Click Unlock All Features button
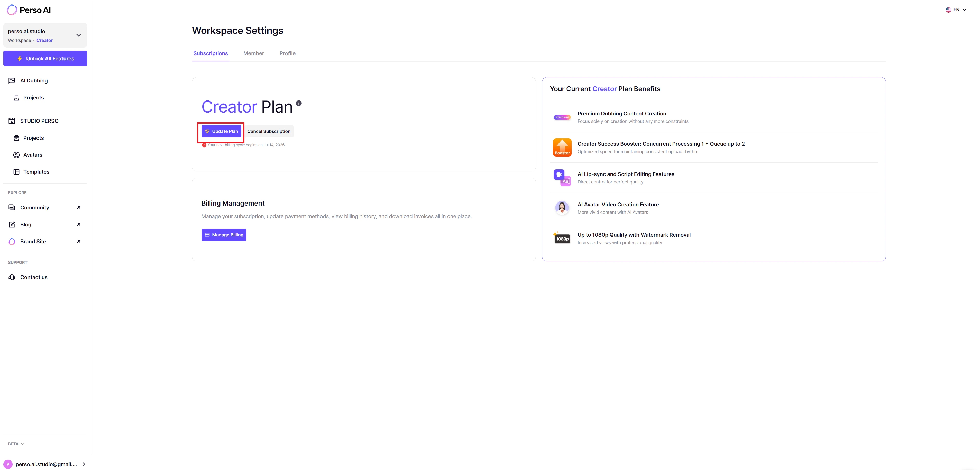 pos(45,59)
